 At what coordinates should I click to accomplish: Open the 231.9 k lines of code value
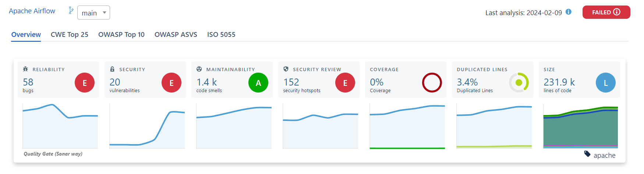click(x=559, y=82)
